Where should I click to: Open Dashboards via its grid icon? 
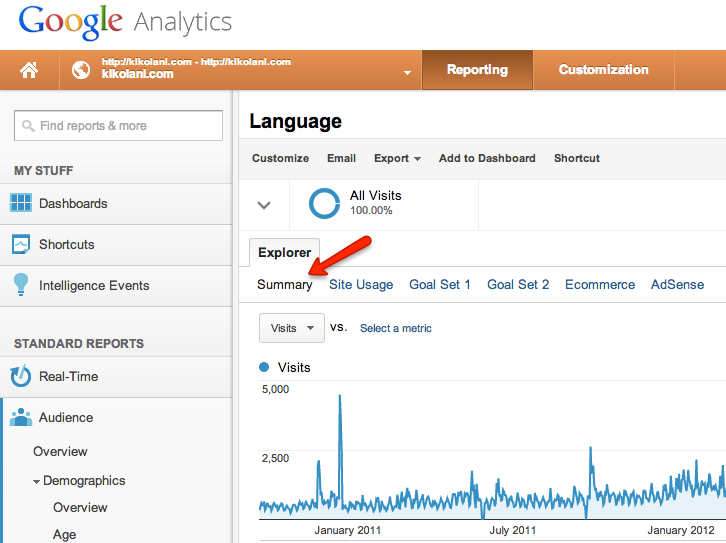click(21, 203)
